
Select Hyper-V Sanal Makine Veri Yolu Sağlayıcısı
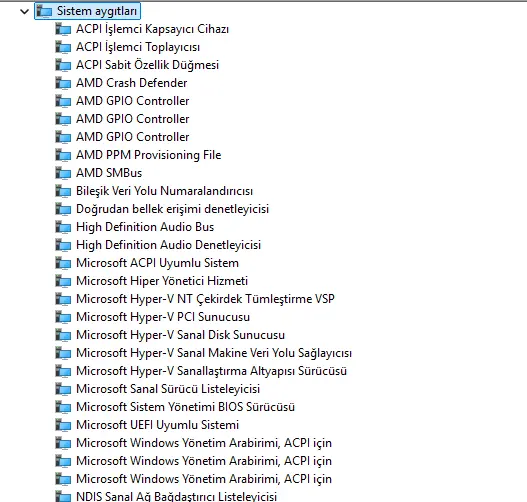214,353
